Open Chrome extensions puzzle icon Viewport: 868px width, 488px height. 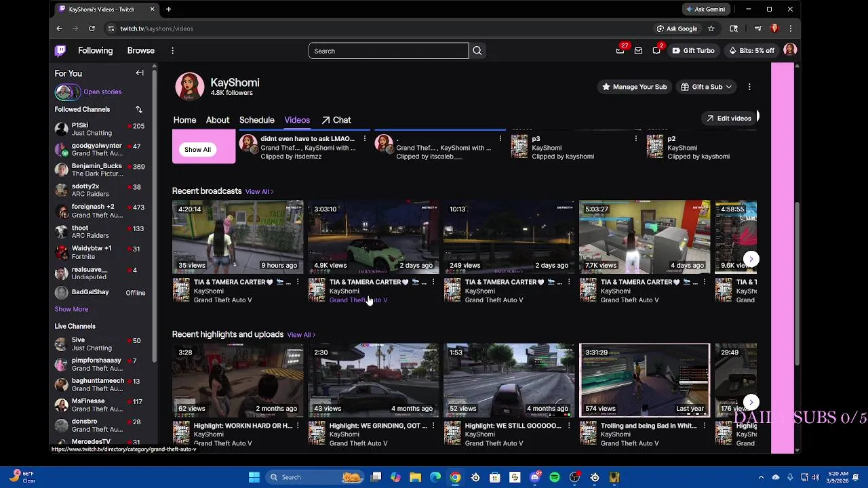pos(734,28)
